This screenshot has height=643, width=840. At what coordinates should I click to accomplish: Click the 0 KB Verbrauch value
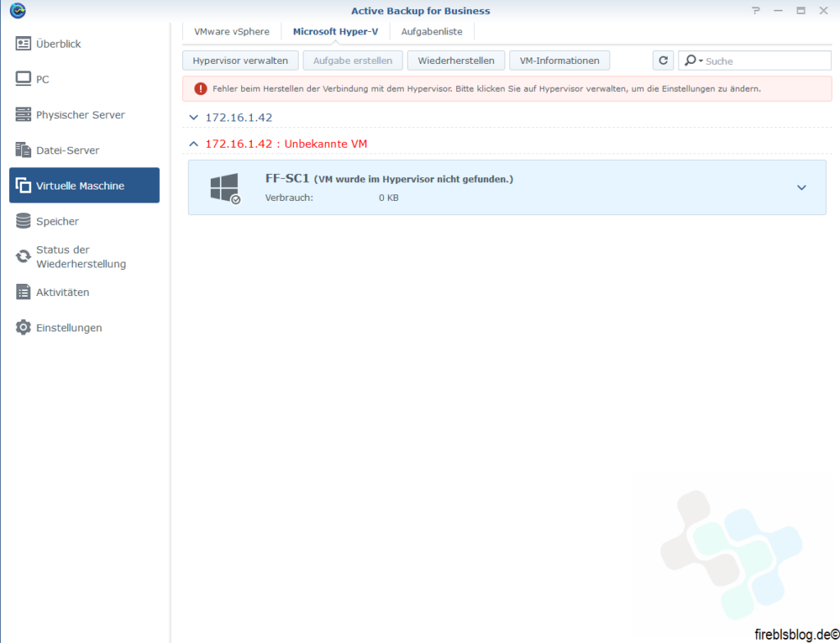[x=388, y=198]
